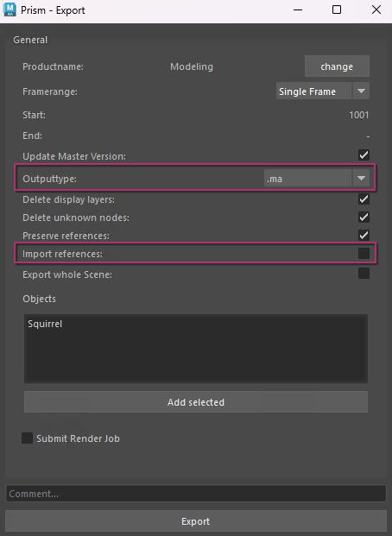
Task: Select Squirrel in the Objects list
Action: (45, 324)
